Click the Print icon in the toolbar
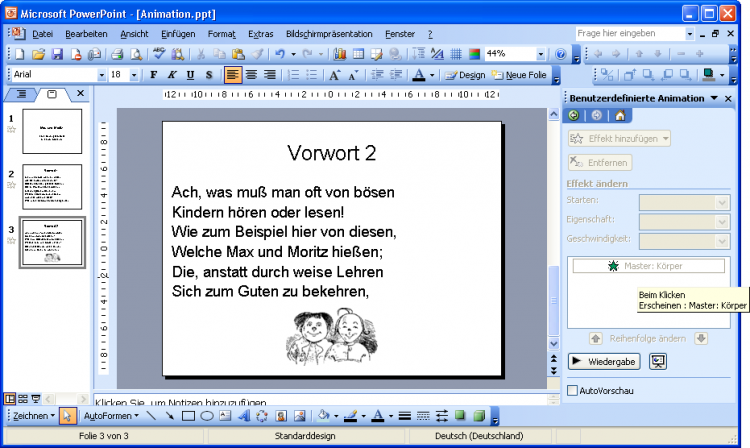The height and width of the screenshot is (448, 750). (116, 54)
